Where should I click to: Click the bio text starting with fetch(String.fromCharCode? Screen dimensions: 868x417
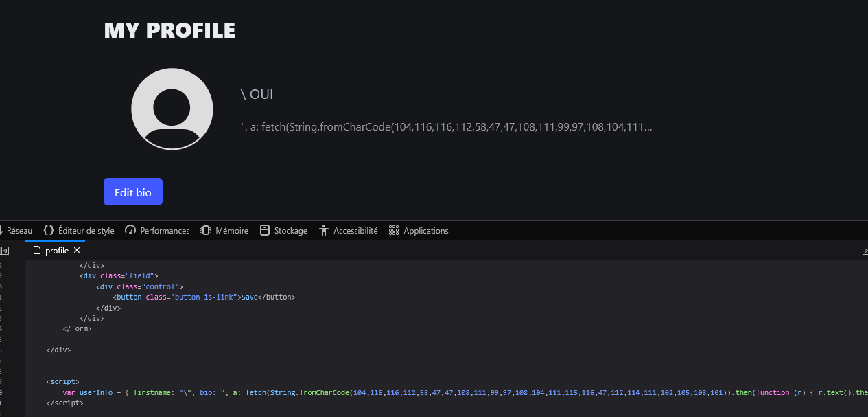pos(446,126)
